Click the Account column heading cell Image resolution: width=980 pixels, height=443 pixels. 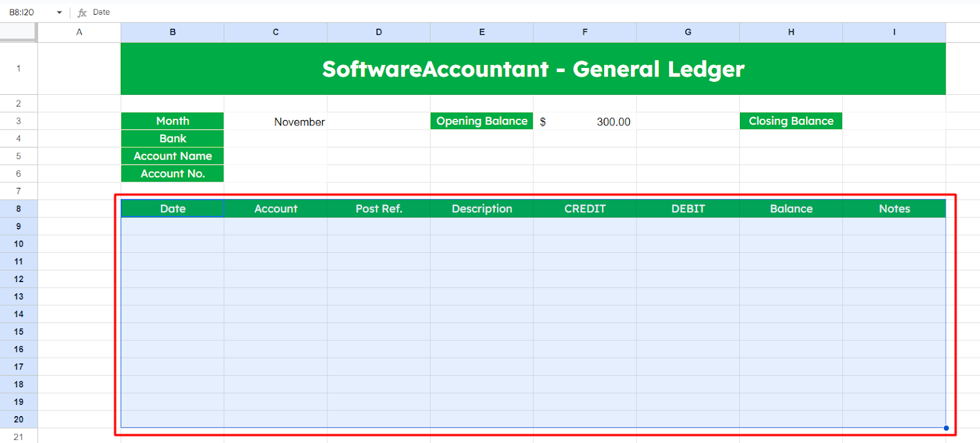[276, 209]
